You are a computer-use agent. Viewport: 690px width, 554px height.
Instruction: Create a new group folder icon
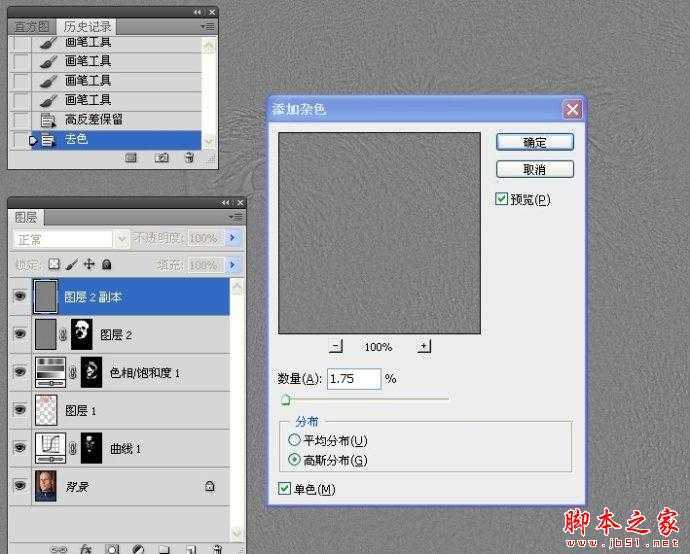coord(164,549)
